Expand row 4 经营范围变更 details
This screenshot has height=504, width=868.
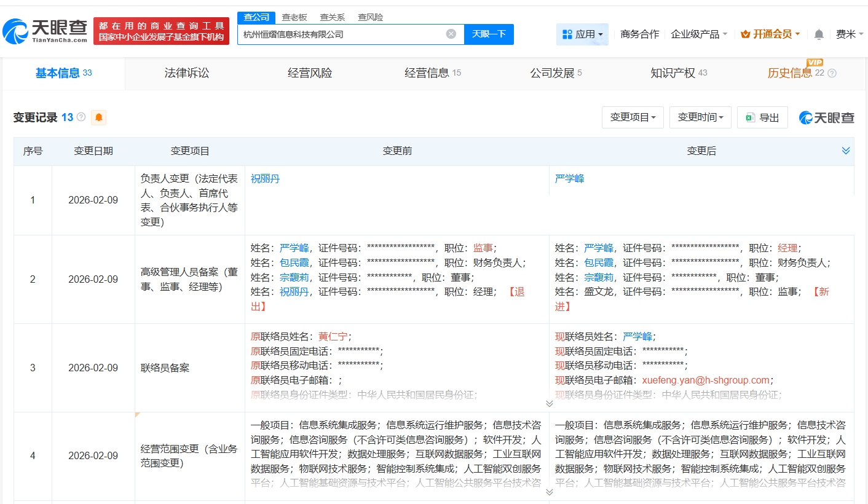pyautogui.click(x=549, y=492)
